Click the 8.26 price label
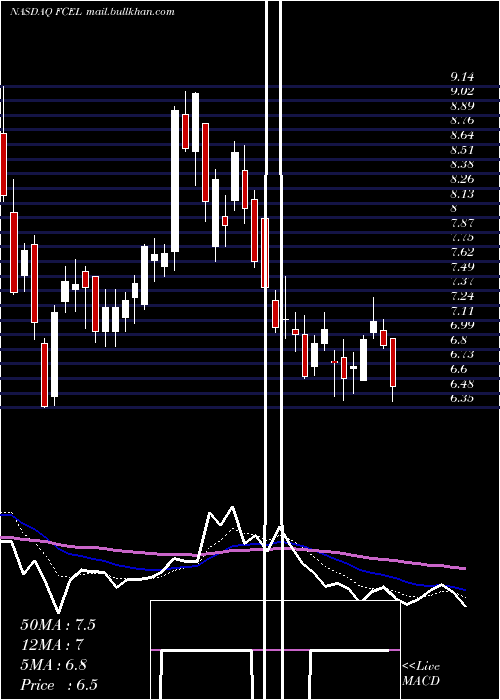 pyautogui.click(x=462, y=179)
